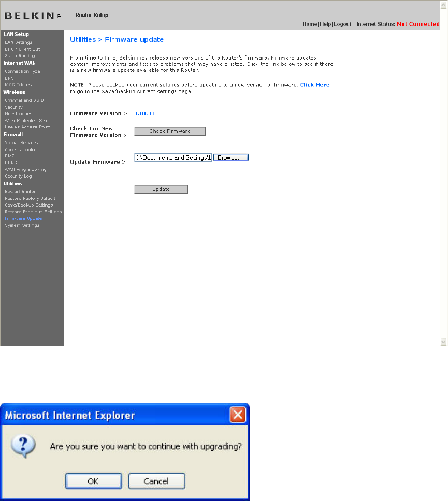Open the Click Here backup link
This screenshot has height=501, width=448.
[x=315, y=85]
